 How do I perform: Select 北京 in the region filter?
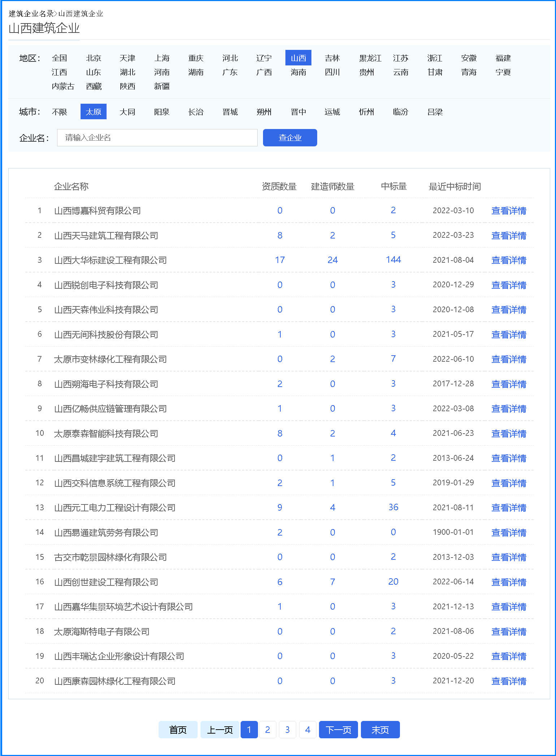point(94,58)
